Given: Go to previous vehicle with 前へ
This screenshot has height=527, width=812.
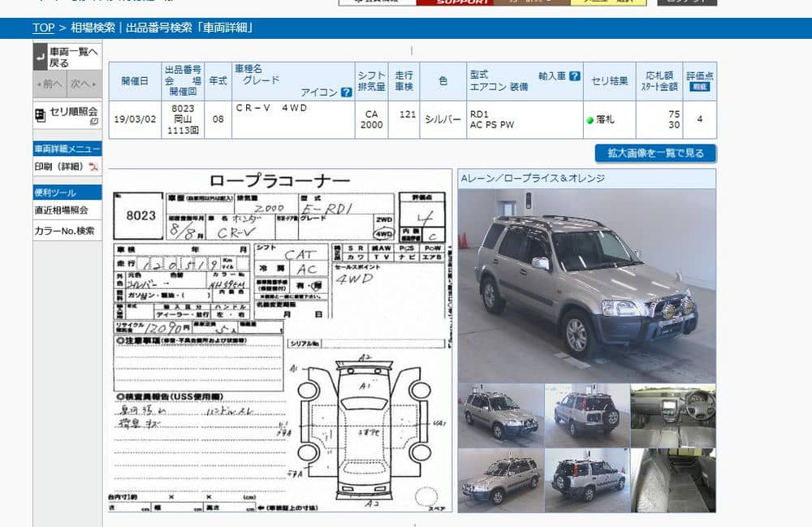Looking at the screenshot, I should pyautogui.click(x=49, y=84).
